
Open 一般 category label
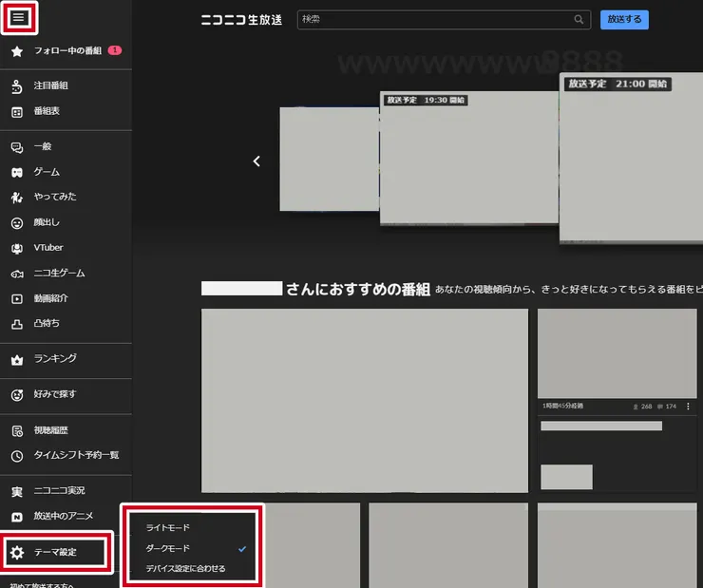[43, 146]
